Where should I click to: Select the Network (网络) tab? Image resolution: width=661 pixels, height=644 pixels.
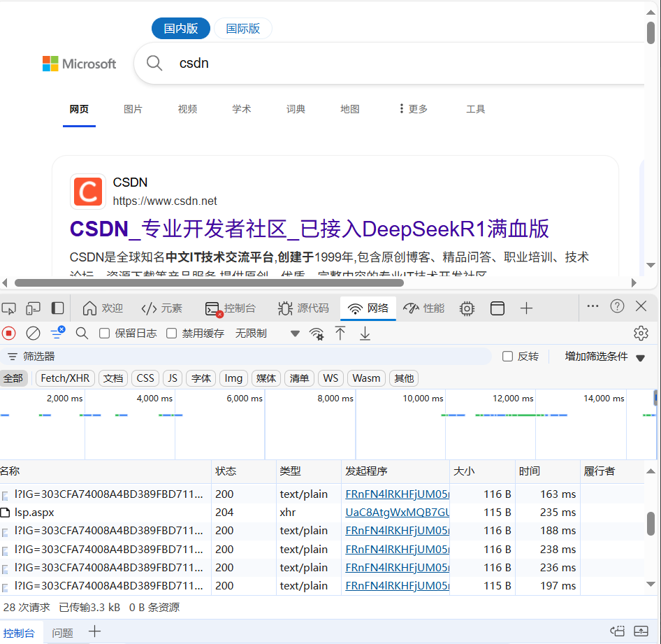pos(368,308)
